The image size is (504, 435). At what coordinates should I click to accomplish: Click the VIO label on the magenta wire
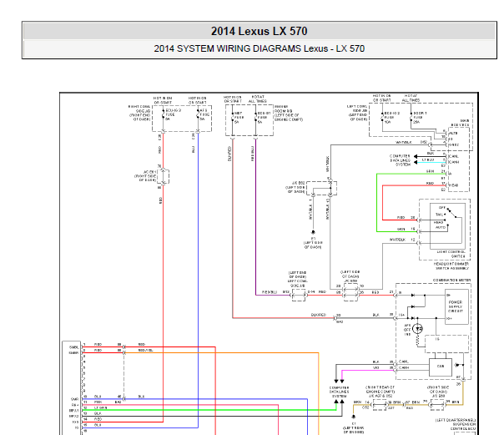375,367
